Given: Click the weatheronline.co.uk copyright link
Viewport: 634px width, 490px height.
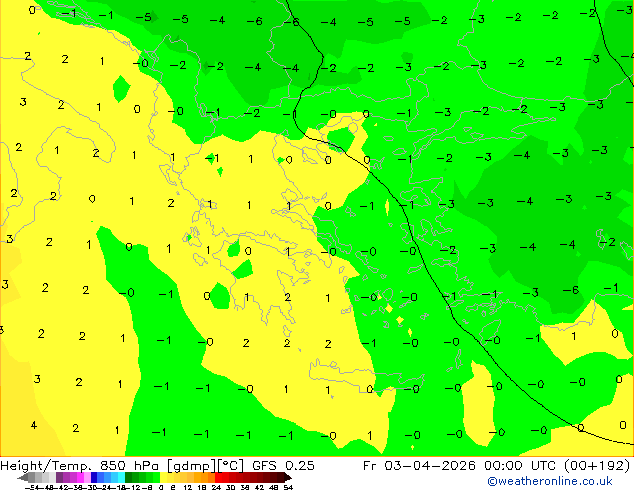Looking at the screenshot, I should pos(550,481).
